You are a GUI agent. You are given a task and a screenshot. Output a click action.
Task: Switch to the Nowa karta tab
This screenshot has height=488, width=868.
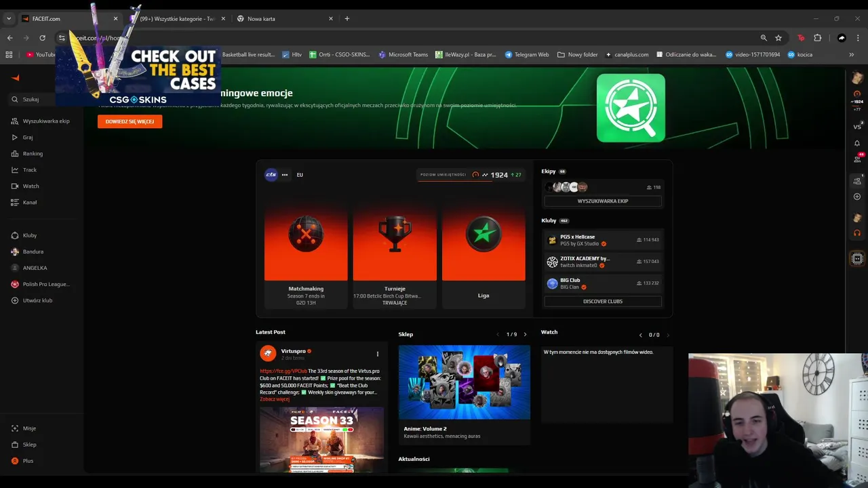[285, 18]
